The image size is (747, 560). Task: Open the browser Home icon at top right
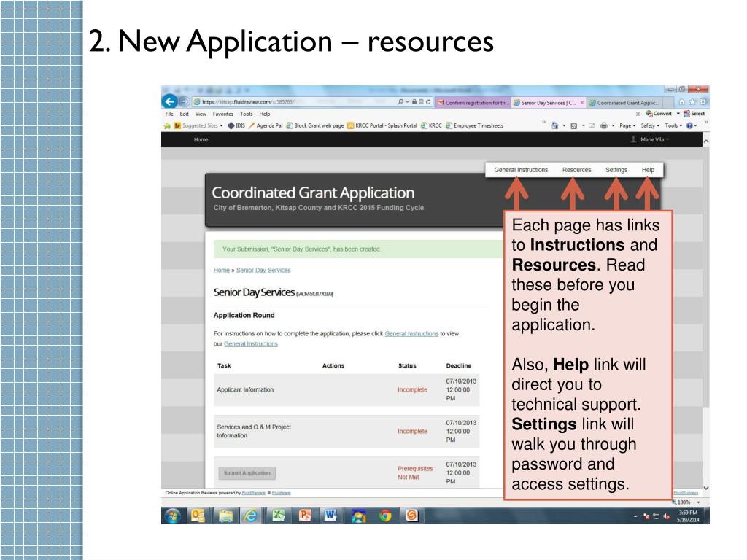pos(682,102)
